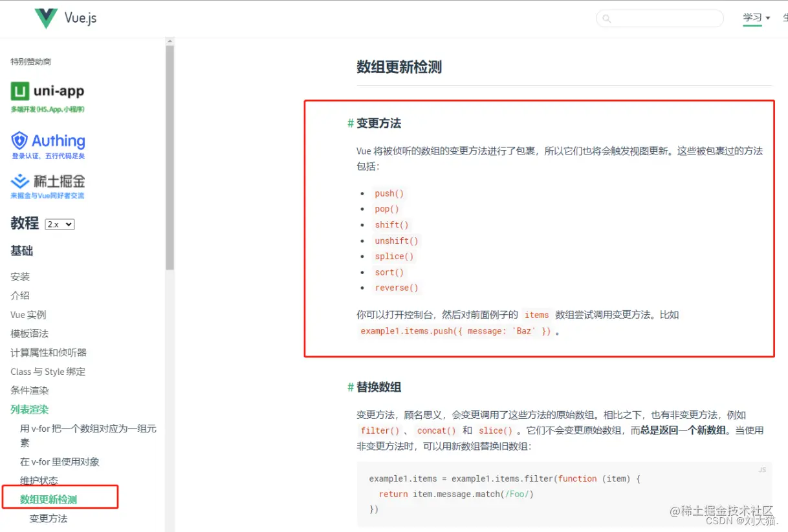
Task: Open the 安装 page from sidebar
Action: tap(20, 277)
